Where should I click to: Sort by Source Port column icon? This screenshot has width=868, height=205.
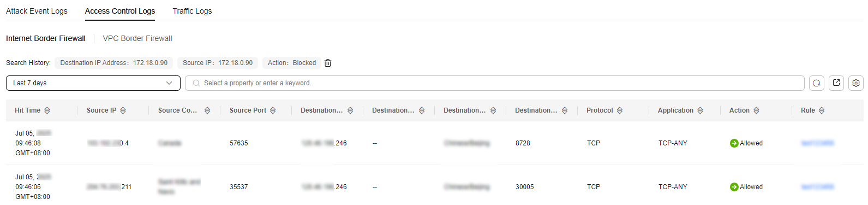coord(273,110)
